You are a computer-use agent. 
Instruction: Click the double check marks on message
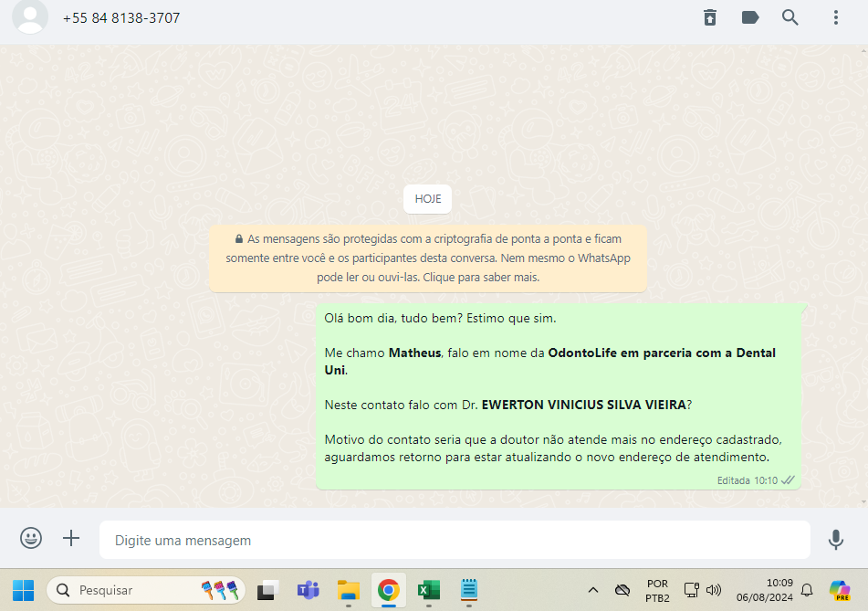(788, 480)
